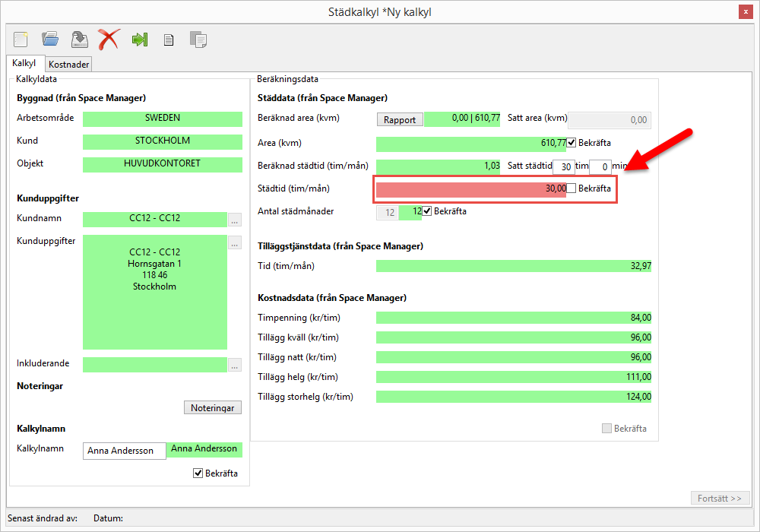Check Bekräfta beside the red Städtid field

pyautogui.click(x=572, y=188)
